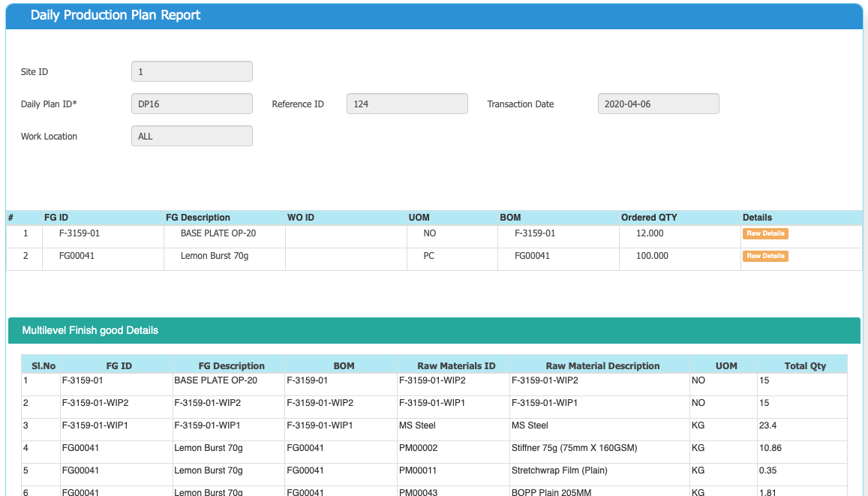868x496 pixels.
Task: Click the Work Location field showing ALL
Action: [191, 136]
